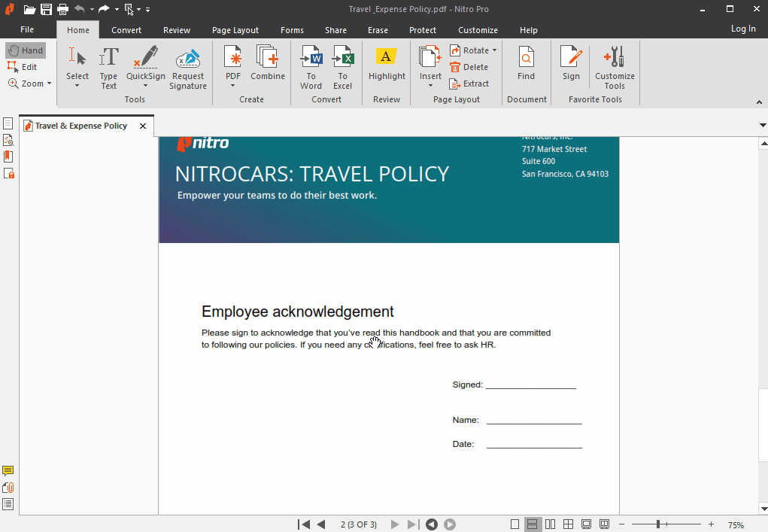This screenshot has height=532, width=768.
Task: Open the document tabs list dropdown arrow
Action: point(763,125)
